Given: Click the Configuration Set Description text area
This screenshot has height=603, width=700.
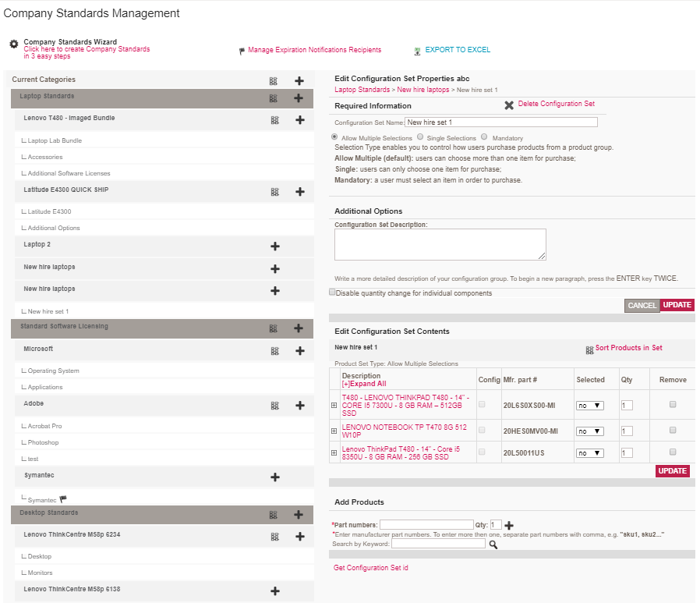Looking at the screenshot, I should point(440,244).
